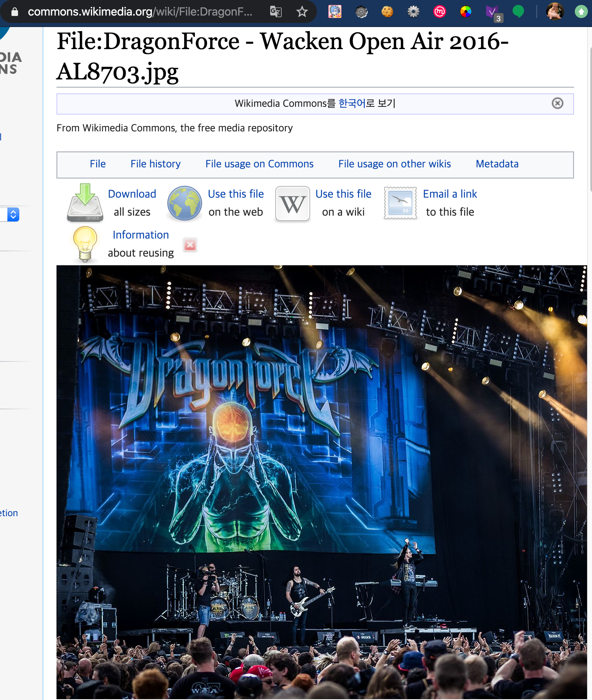This screenshot has width=592, height=700.
Task: Jump to the Metadata section
Action: coord(497,164)
